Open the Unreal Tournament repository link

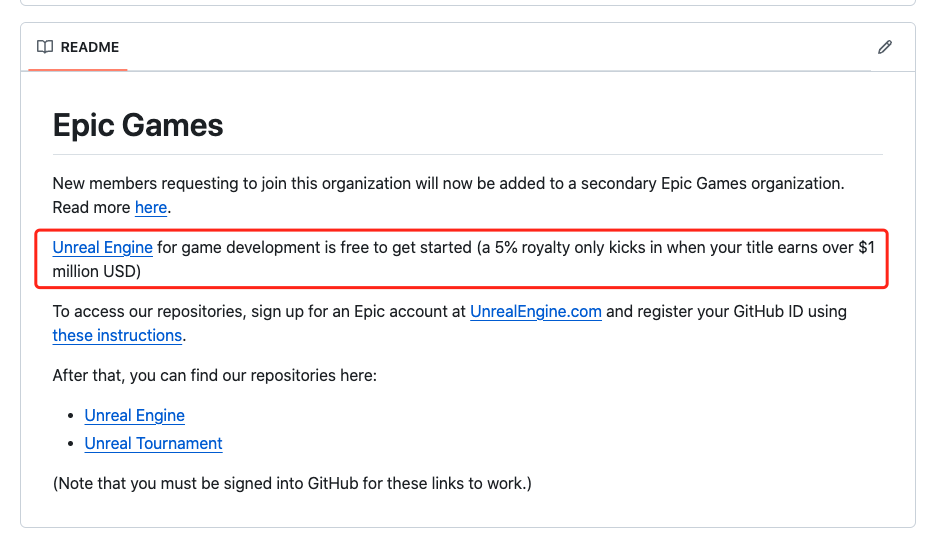(153, 443)
